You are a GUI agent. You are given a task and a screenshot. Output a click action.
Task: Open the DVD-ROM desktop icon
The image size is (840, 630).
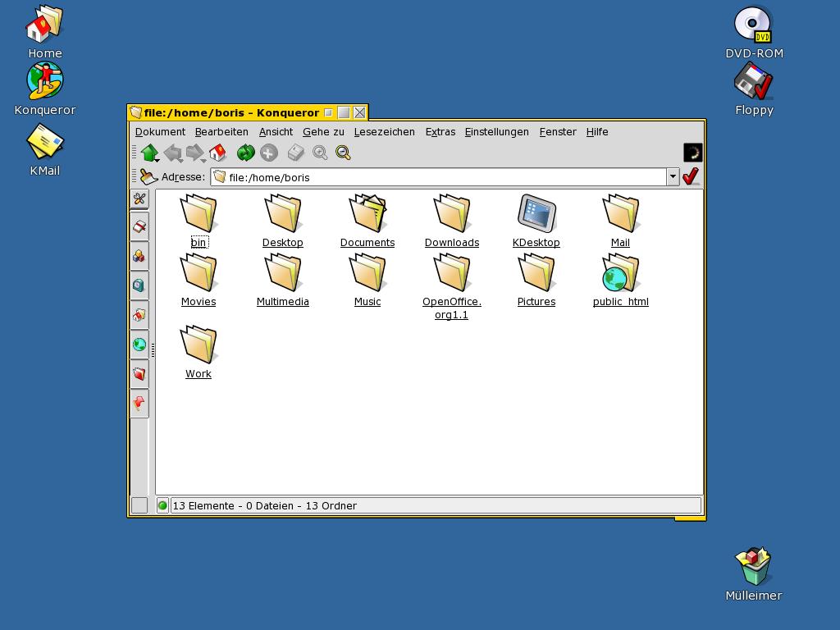coord(754,32)
